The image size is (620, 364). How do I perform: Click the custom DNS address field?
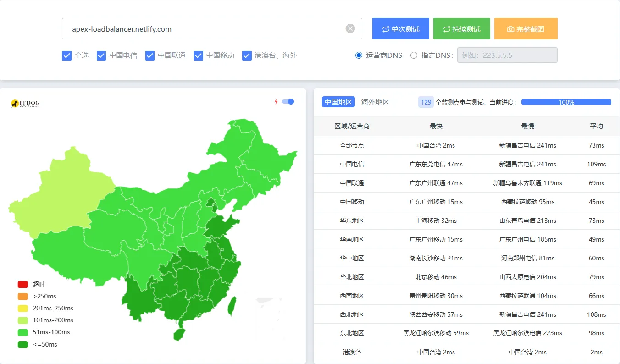[507, 55]
